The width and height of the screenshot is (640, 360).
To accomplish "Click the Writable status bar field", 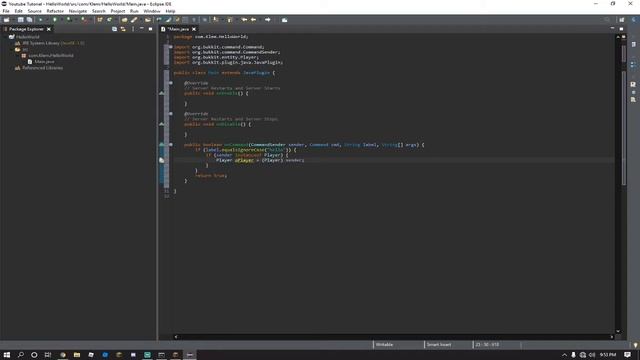I will coord(384,344).
